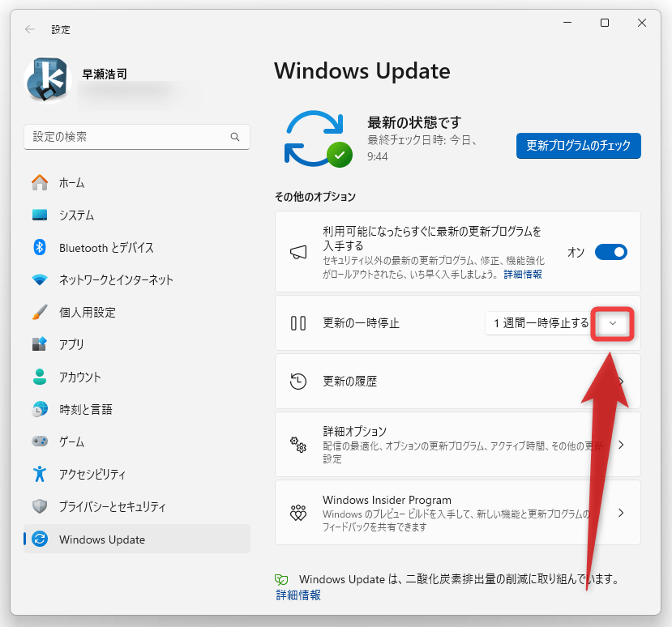Image resolution: width=672 pixels, height=627 pixels.
Task: Click the ホーム house icon
Action: tap(40, 182)
